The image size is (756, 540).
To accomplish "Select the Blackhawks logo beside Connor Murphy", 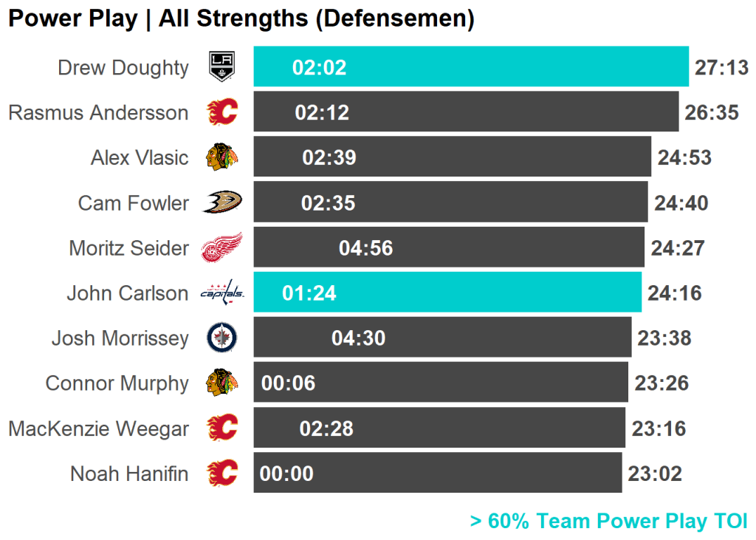I will coord(221,383).
